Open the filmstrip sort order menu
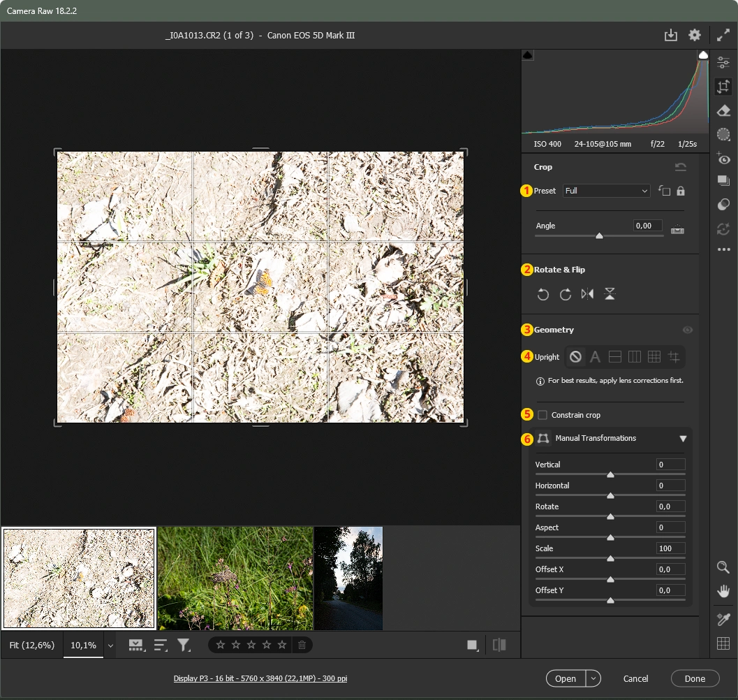 click(161, 645)
